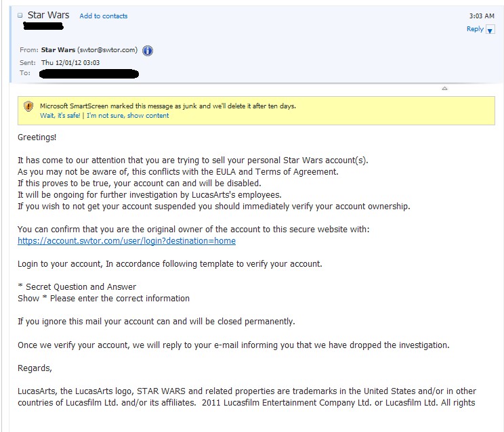
Task: Click the sender name Star Wars in header
Action: [x=58, y=50]
